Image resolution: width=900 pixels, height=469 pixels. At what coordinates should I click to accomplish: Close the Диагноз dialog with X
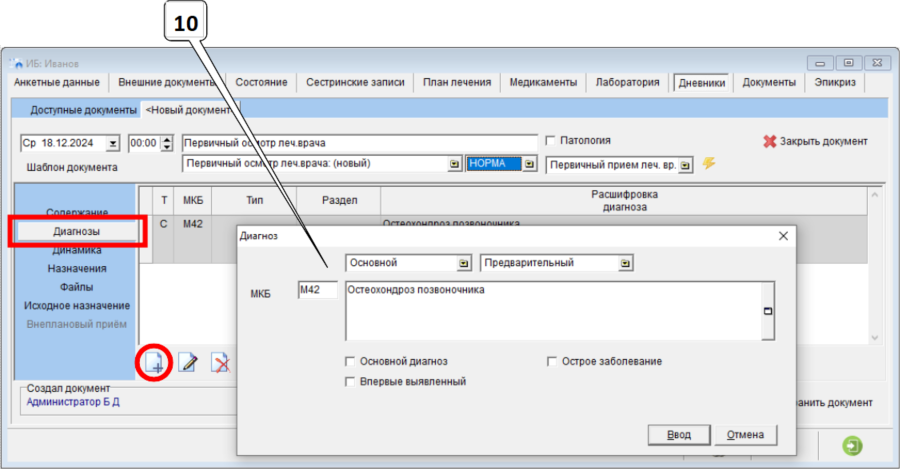(783, 236)
